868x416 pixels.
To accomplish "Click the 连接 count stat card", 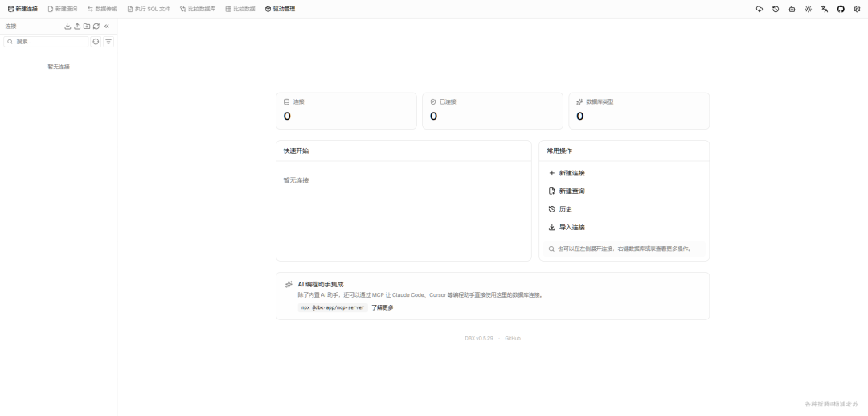I will 346,111.
